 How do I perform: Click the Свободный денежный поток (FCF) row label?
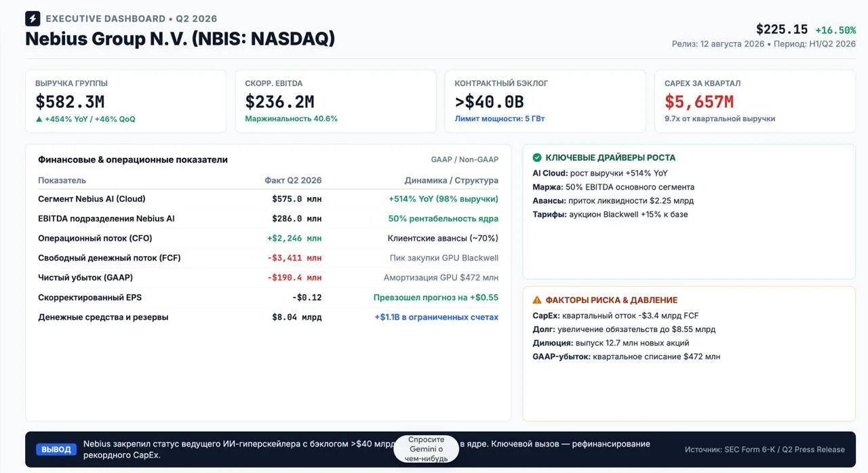[109, 258]
